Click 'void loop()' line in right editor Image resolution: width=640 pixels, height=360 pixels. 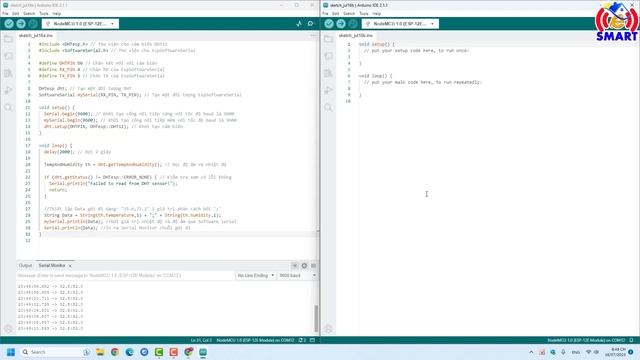click(376, 76)
